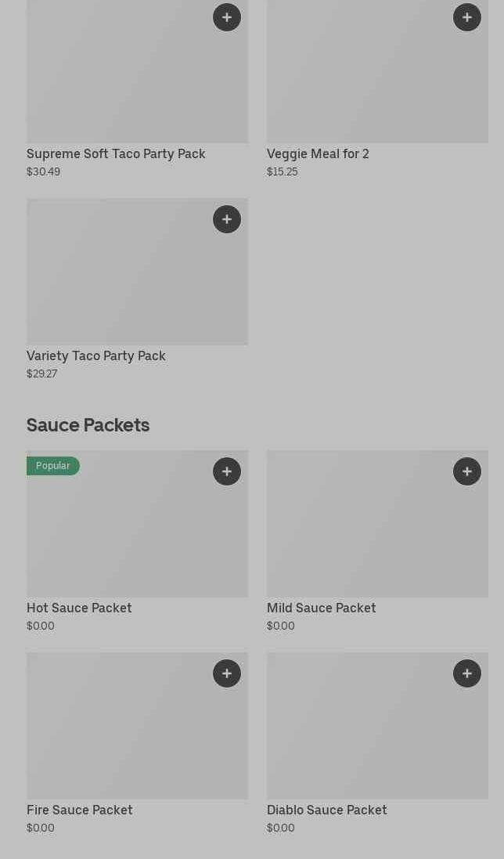Click the Popular badge on Hot Sauce

[53, 466]
